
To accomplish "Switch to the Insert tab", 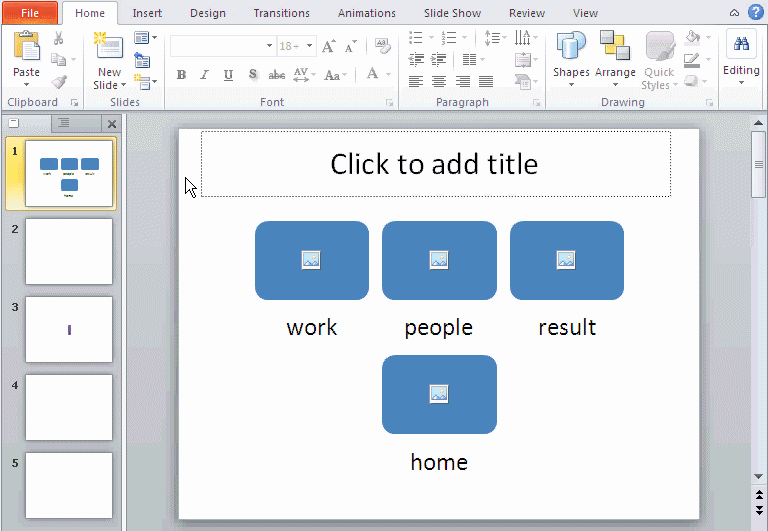I will click(147, 13).
